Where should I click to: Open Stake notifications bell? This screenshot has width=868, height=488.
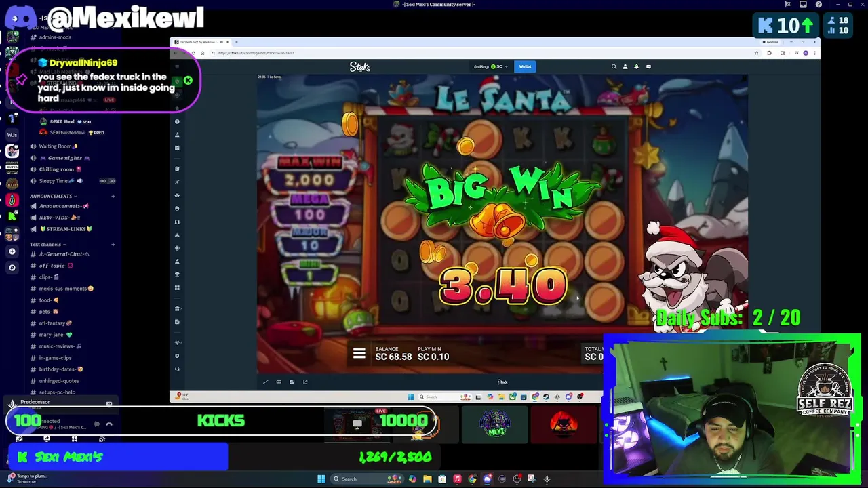click(x=636, y=66)
